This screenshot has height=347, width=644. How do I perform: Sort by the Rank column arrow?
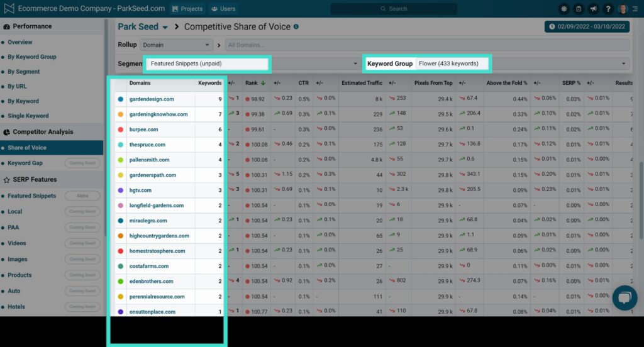pos(263,83)
